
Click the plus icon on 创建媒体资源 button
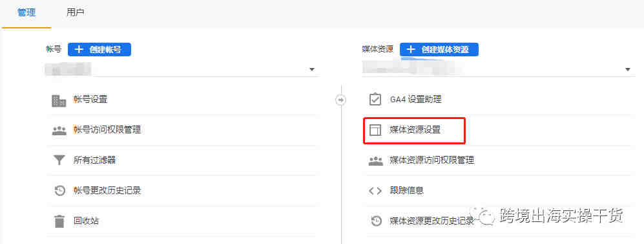pyautogui.click(x=411, y=49)
